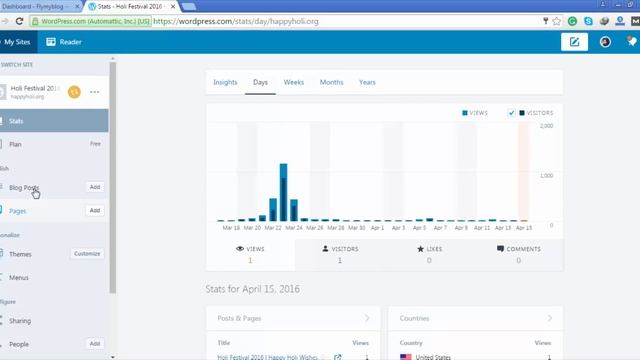The width and height of the screenshot is (640, 360).
Task: Open the Reader icon in masterbar
Action: click(51, 42)
